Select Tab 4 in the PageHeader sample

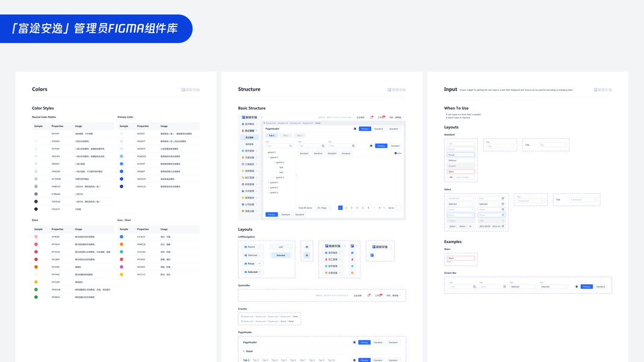click(x=275, y=360)
